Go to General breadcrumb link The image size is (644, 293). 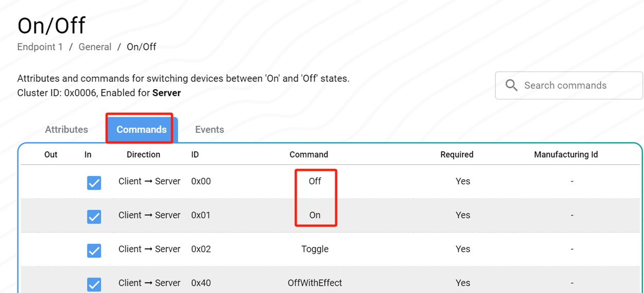pos(95,47)
